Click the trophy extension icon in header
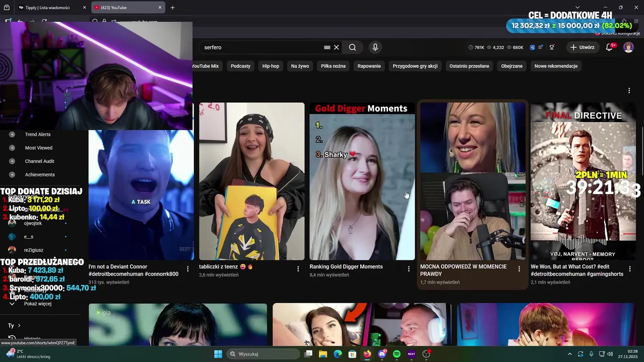Screen dimensions: 644x362 click(552, 47)
